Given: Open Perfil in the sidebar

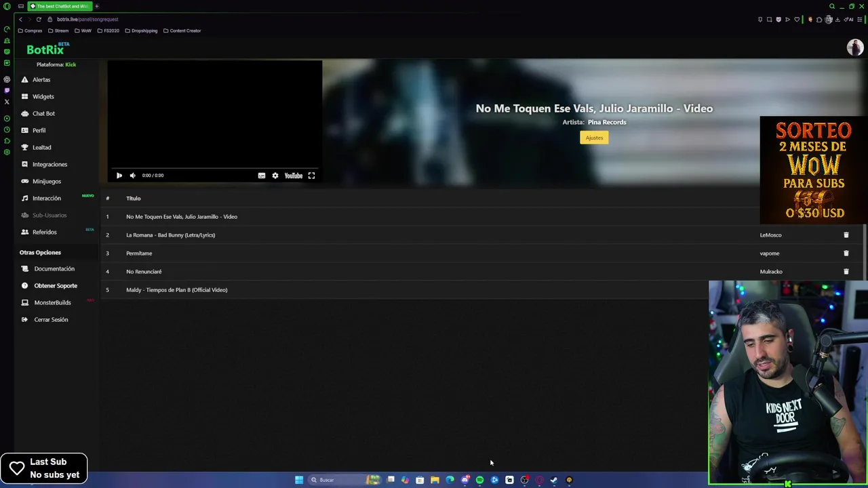Looking at the screenshot, I should coord(39,131).
